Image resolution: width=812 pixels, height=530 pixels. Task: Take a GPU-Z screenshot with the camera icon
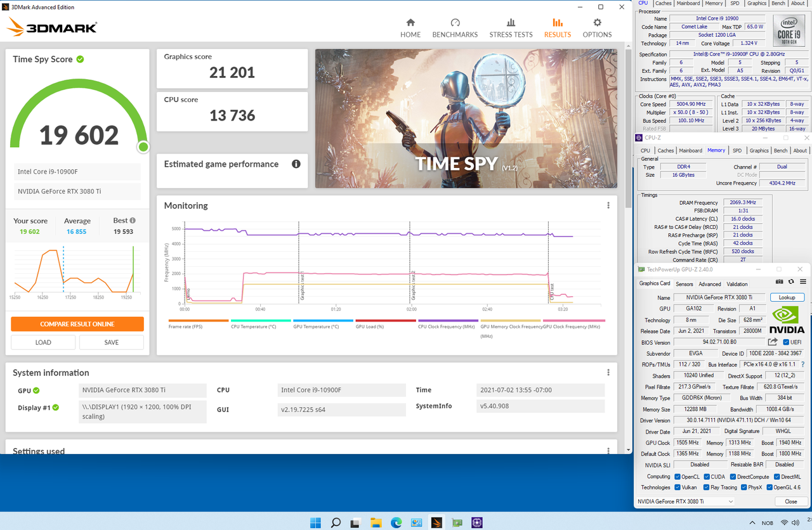point(780,281)
